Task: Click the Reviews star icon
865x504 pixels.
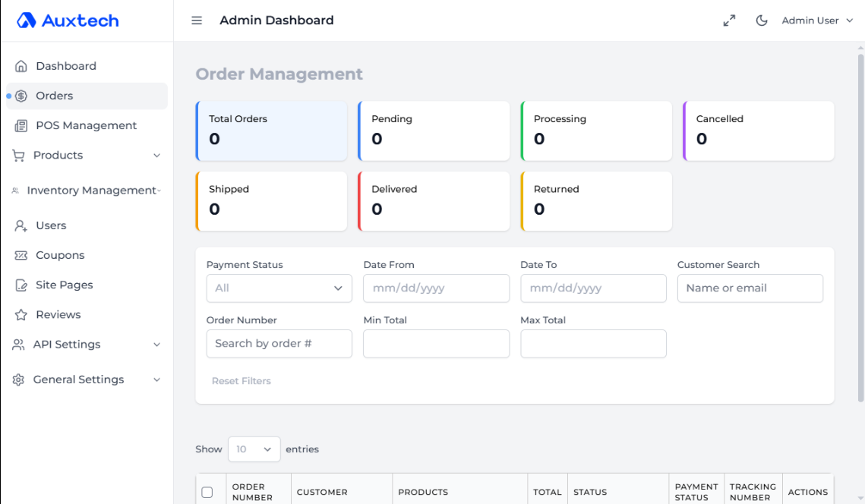Action: point(21,315)
